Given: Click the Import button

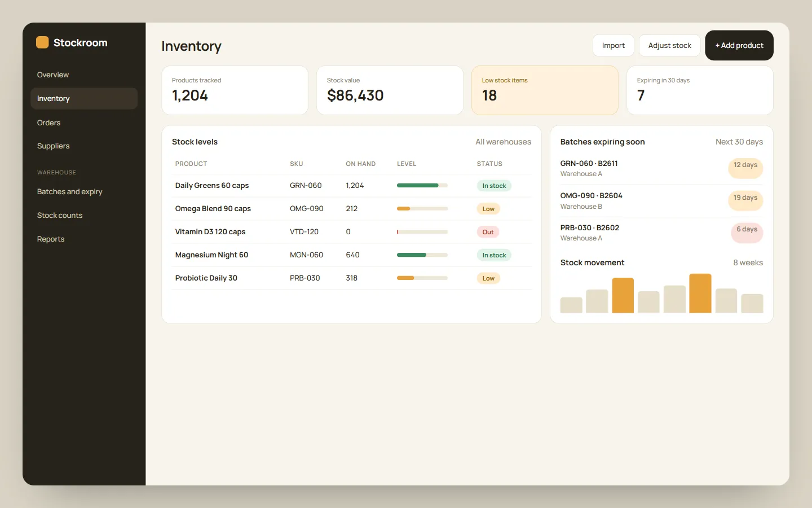Looking at the screenshot, I should pos(614,45).
